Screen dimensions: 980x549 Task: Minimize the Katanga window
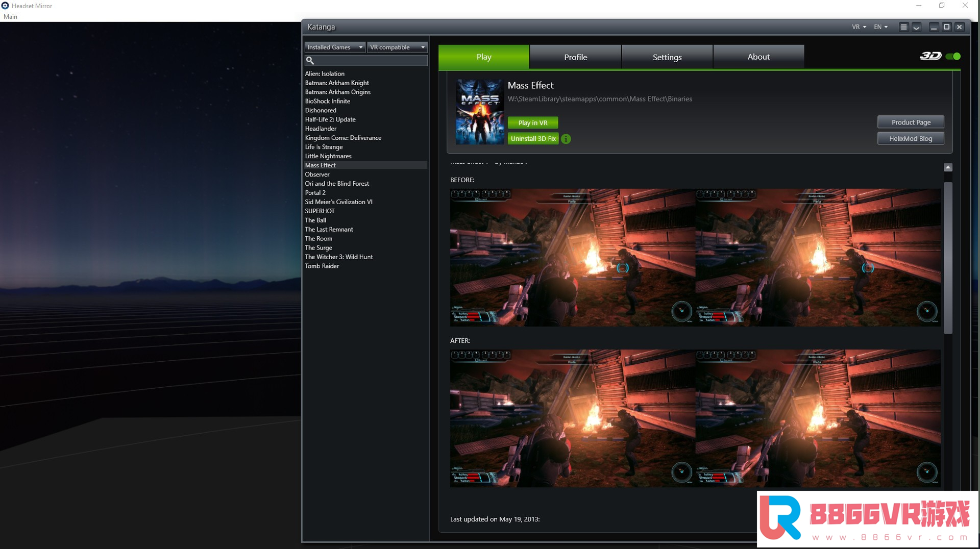click(934, 27)
